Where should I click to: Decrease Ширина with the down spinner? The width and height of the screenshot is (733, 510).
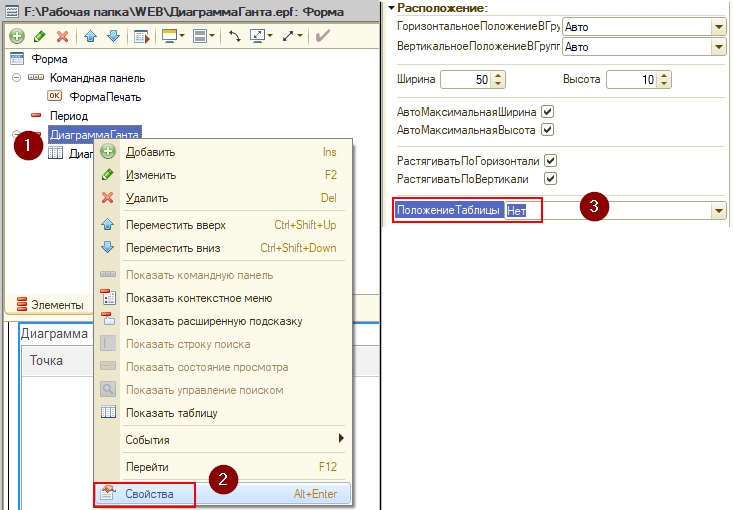point(498,84)
